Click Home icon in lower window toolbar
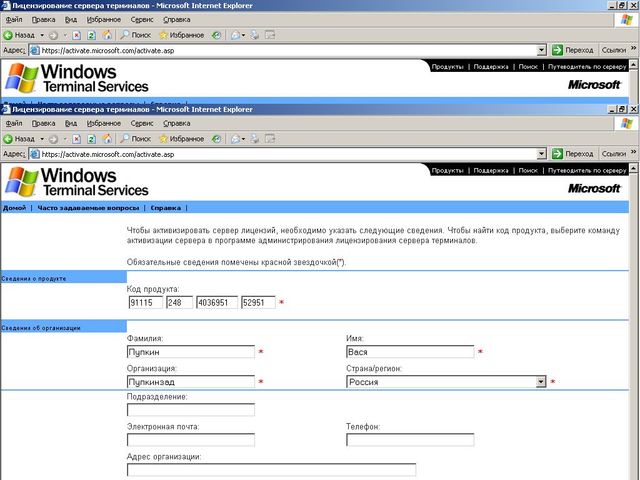Image resolution: width=640 pixels, height=480 pixels. pyautogui.click(x=107, y=139)
